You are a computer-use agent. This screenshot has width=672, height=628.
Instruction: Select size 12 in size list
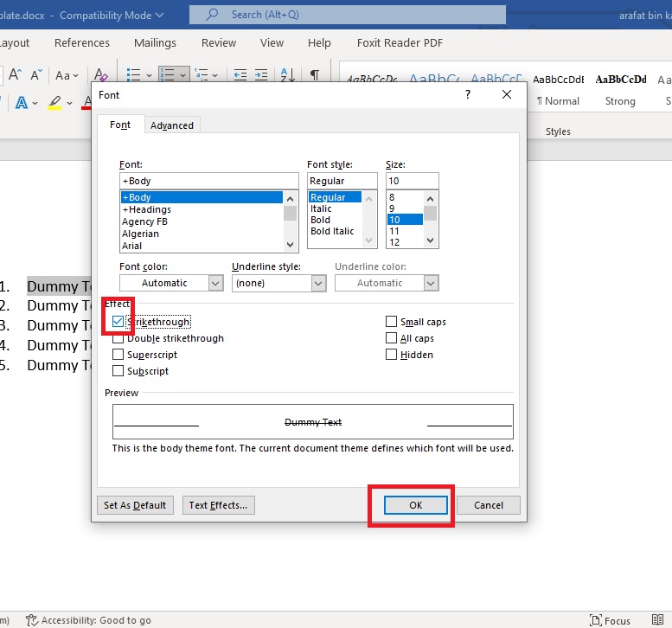tap(394, 242)
